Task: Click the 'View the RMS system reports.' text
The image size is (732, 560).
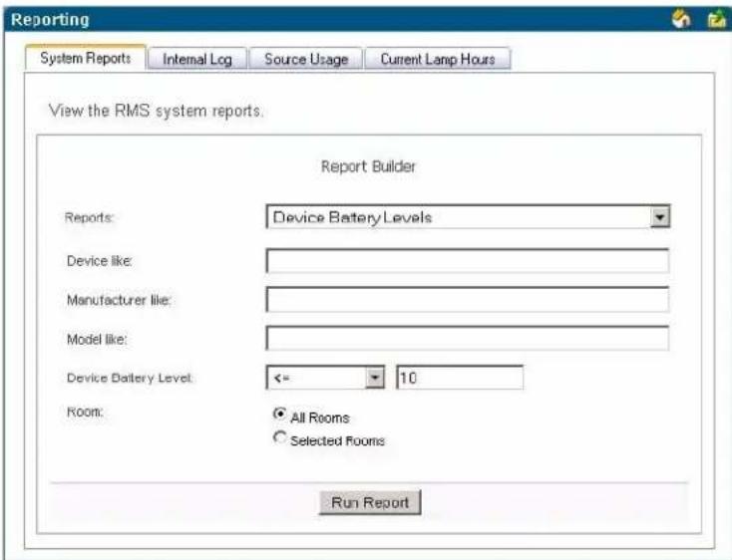Action: coord(157,111)
